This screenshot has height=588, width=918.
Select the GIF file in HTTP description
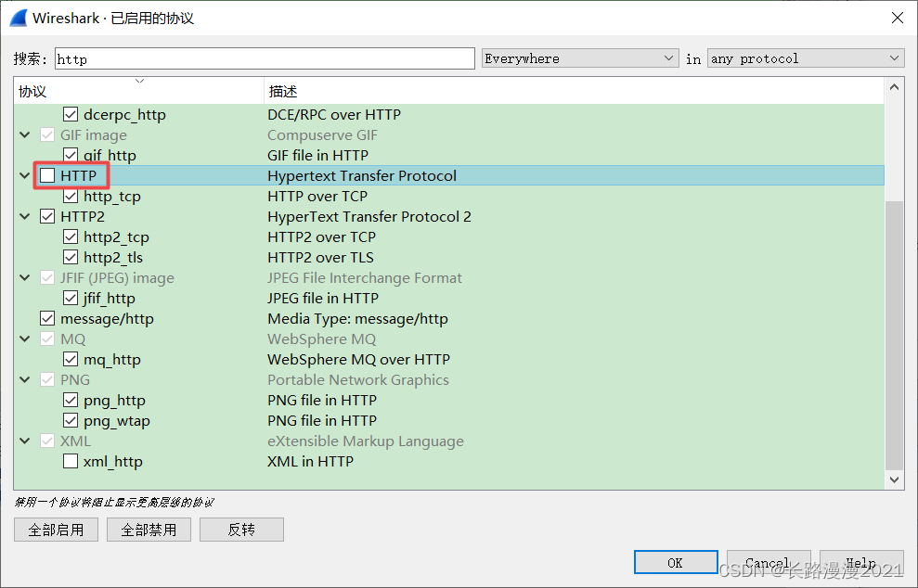pyautogui.click(x=317, y=155)
